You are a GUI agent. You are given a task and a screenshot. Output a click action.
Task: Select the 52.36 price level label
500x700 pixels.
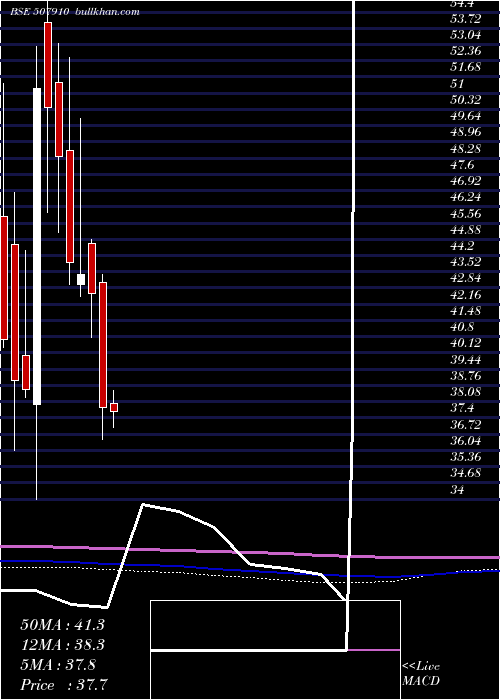(x=466, y=51)
